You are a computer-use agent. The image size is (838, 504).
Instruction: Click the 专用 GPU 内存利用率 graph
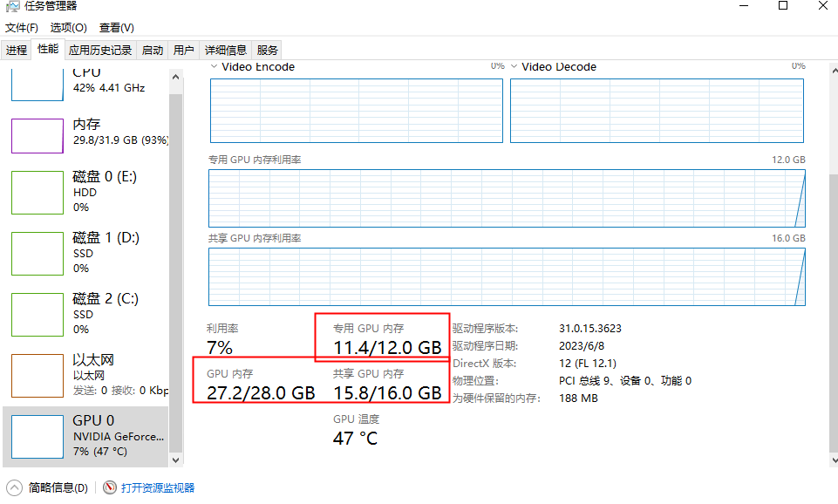[x=506, y=197]
